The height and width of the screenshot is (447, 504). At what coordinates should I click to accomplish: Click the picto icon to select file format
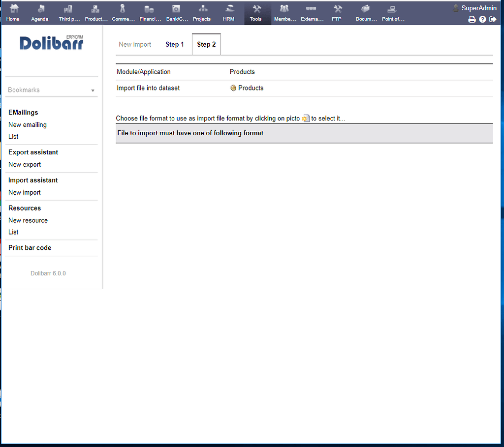[x=306, y=118]
